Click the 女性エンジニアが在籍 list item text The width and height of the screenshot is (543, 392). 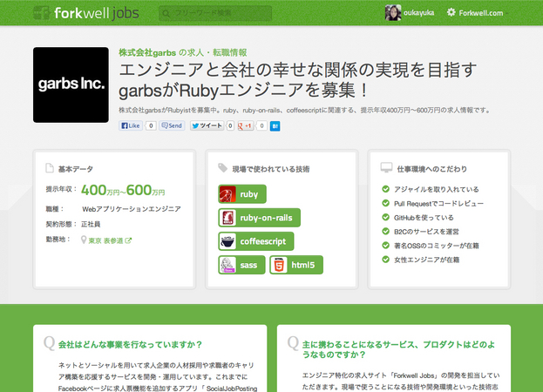(427, 260)
